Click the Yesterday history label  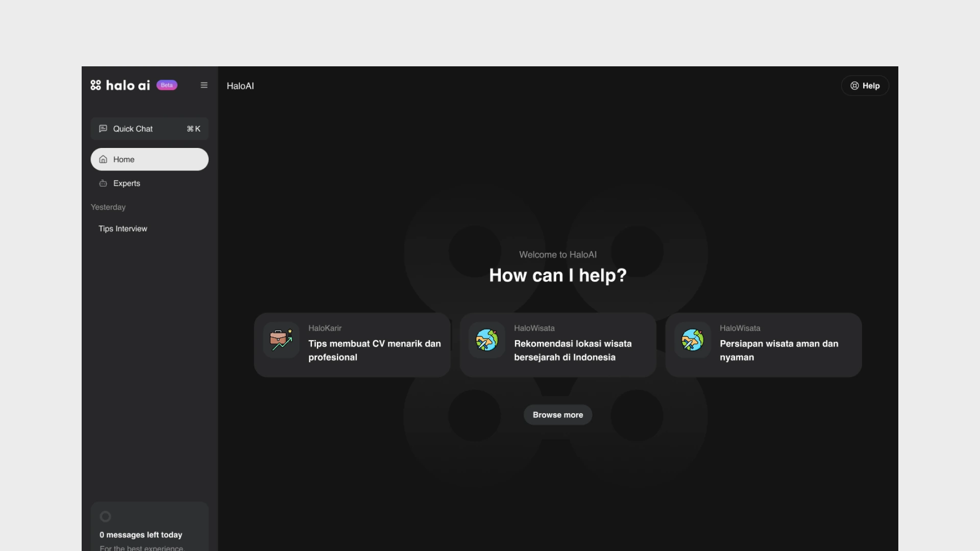108,207
